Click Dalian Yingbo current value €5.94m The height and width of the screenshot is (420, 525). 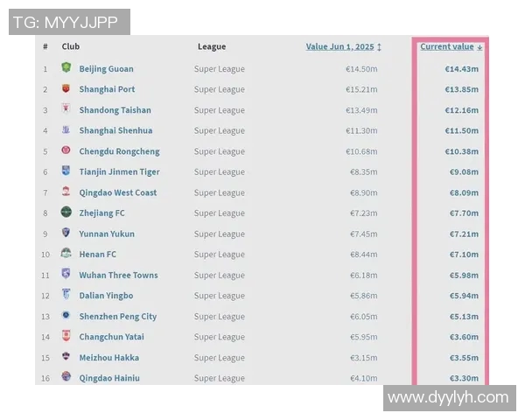point(463,296)
